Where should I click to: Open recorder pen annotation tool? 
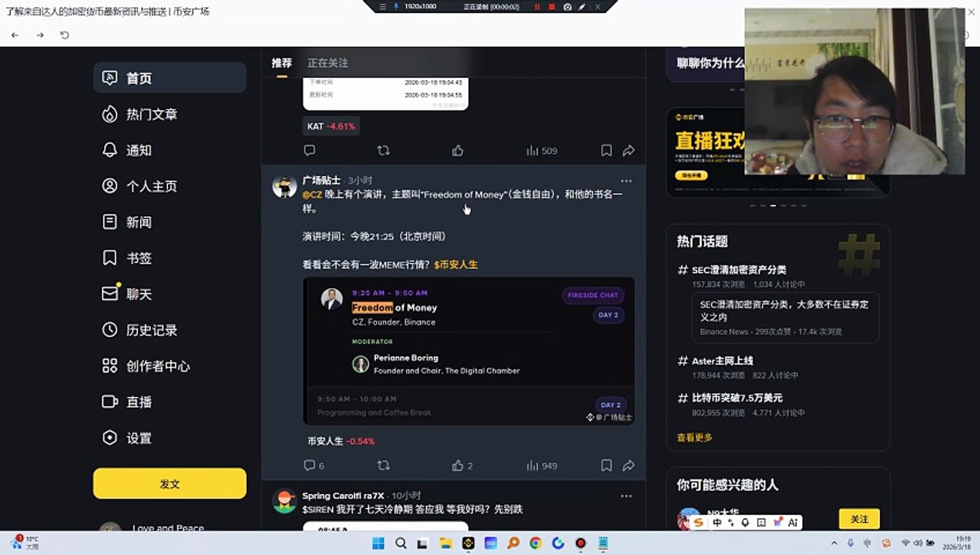point(582,6)
